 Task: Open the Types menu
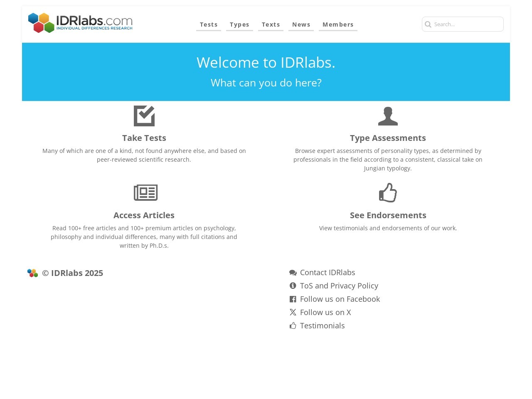coord(239,25)
